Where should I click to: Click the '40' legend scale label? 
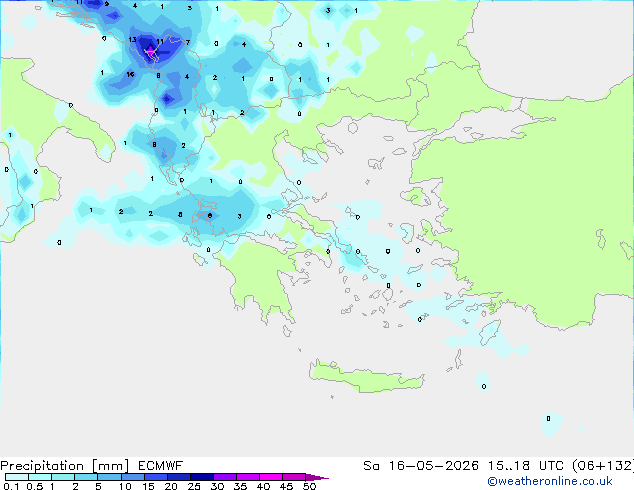263,486
